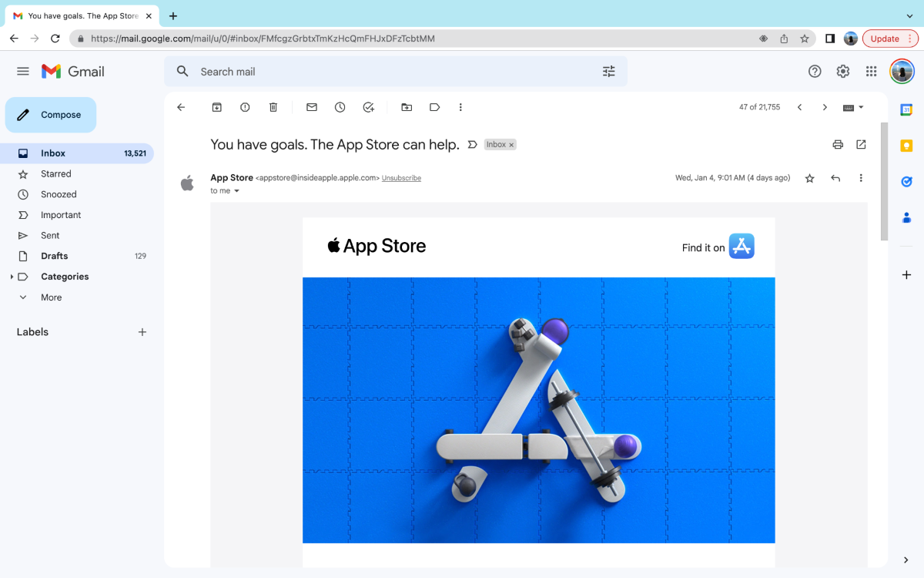The height and width of the screenshot is (578, 924).
Task: Open the Chrome tab search chevron
Action: [909, 15]
